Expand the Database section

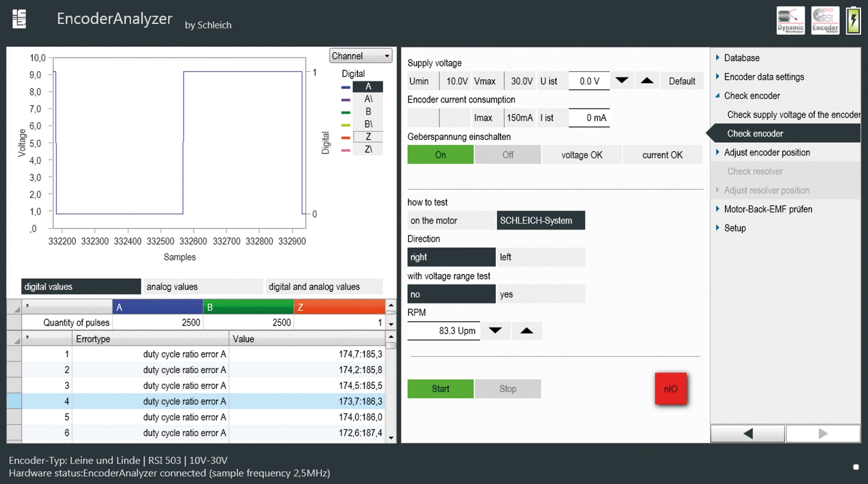pyautogui.click(x=741, y=58)
